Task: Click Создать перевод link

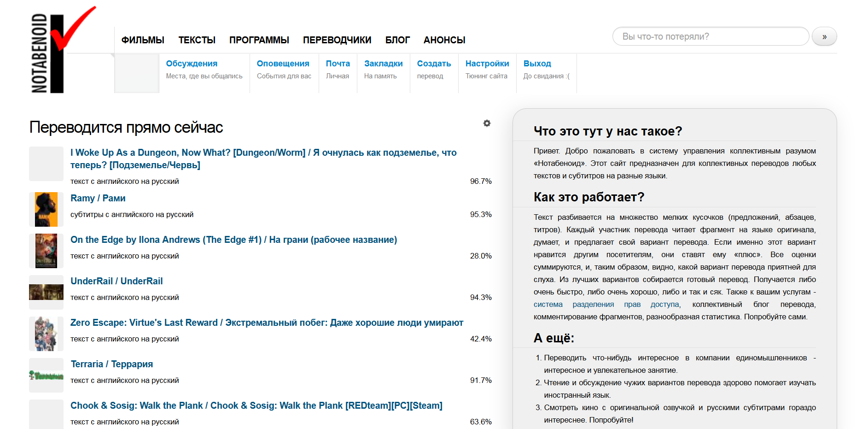Action: point(433,64)
